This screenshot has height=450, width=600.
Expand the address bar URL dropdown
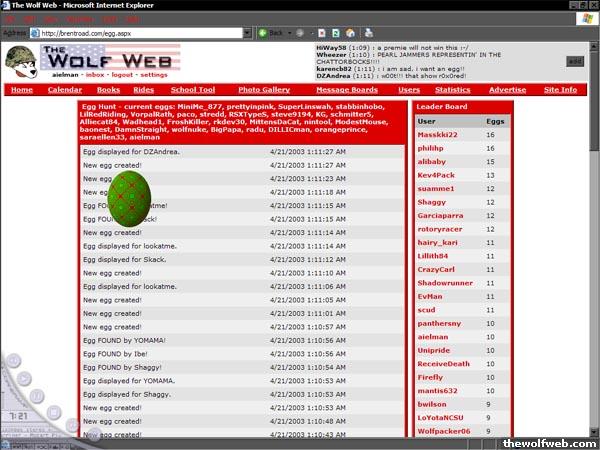(x=246, y=33)
